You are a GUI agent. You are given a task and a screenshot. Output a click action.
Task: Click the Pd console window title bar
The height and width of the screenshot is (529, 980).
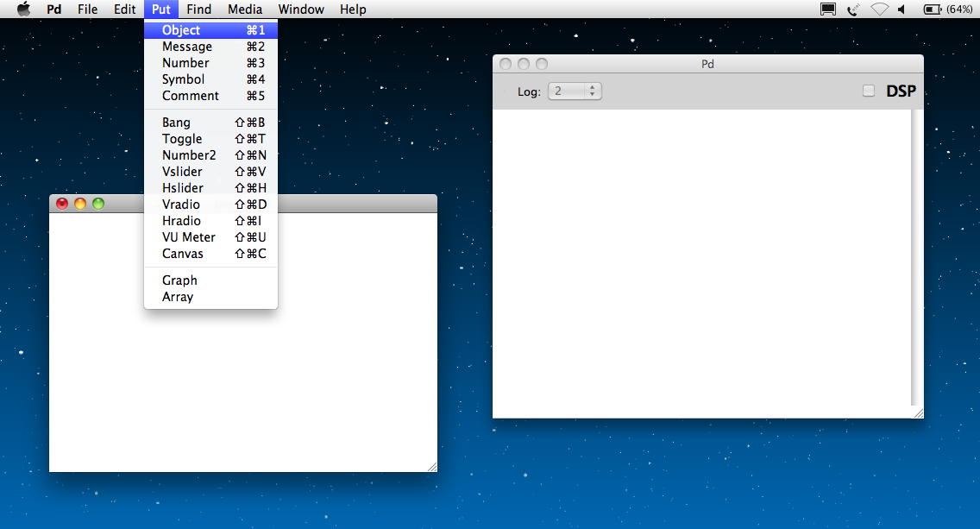[708, 64]
